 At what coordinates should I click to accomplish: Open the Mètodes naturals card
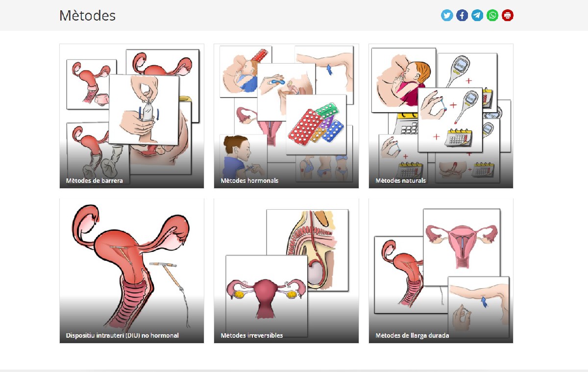point(441,116)
